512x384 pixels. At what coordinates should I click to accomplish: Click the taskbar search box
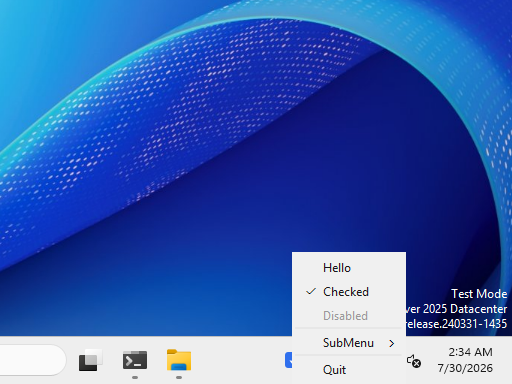pos(32,360)
